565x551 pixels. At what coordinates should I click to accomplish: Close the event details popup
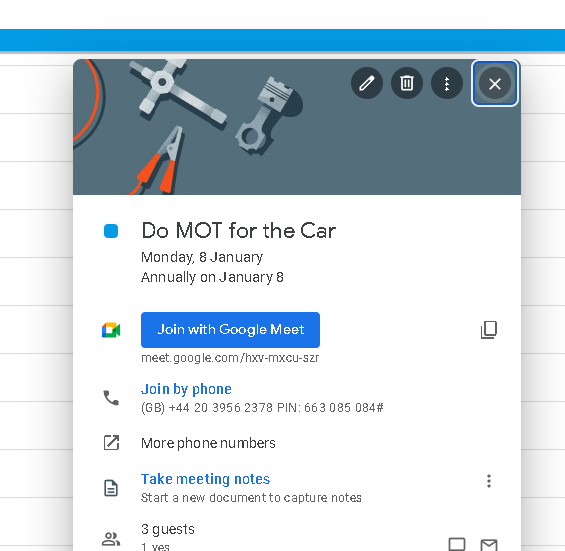click(x=495, y=83)
